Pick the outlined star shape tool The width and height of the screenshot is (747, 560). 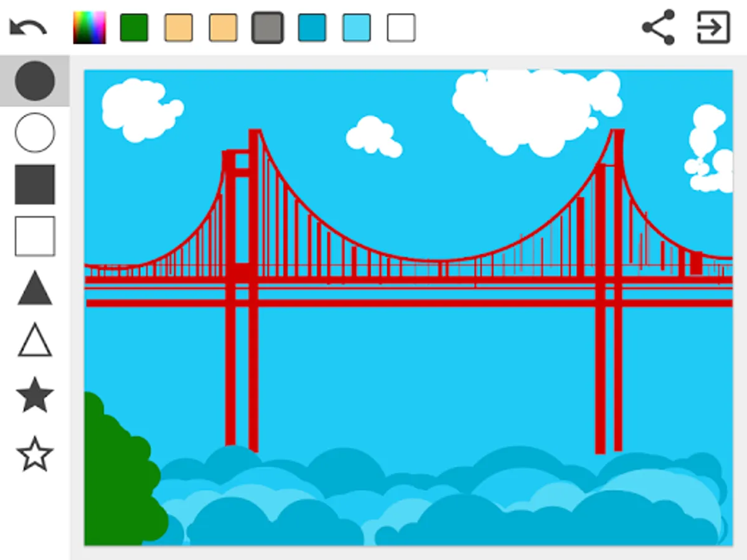point(35,454)
